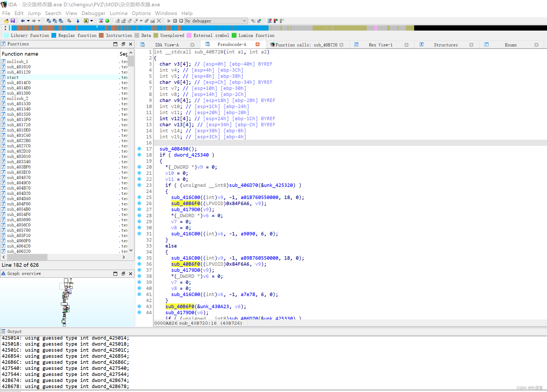
Task: Toggle breakpoint dot on line 36
Action: pos(139,264)
